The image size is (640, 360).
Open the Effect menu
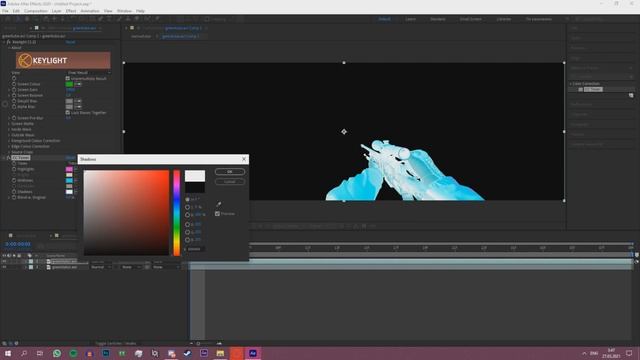pyautogui.click(x=71, y=11)
